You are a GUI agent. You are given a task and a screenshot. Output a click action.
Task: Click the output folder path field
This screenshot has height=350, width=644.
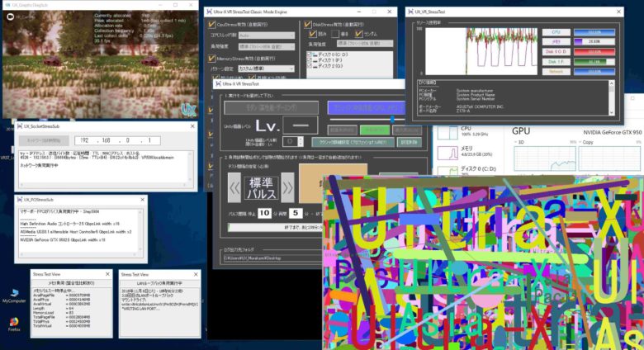click(x=272, y=258)
